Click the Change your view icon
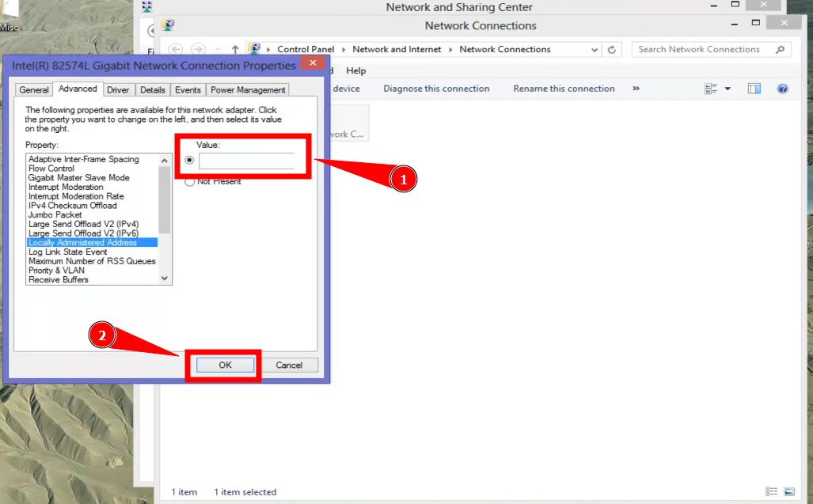Screen dimensions: 813x504 711,89
